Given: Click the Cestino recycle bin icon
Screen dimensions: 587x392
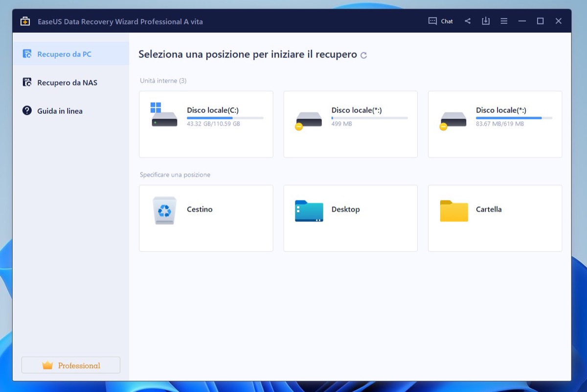Looking at the screenshot, I should pyautogui.click(x=164, y=210).
